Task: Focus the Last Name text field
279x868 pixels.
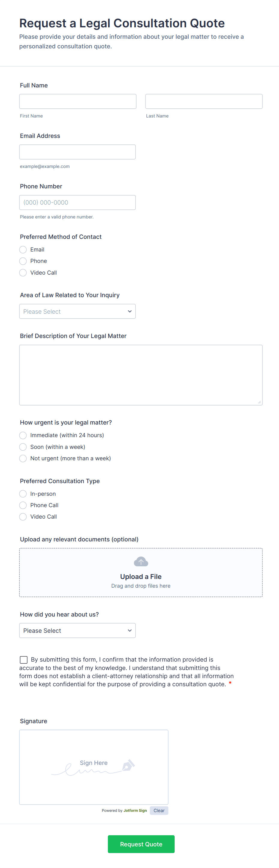Action: click(x=204, y=102)
